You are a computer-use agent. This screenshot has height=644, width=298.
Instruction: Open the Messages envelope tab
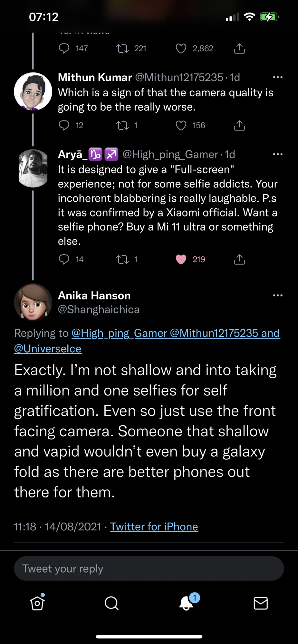click(x=261, y=603)
